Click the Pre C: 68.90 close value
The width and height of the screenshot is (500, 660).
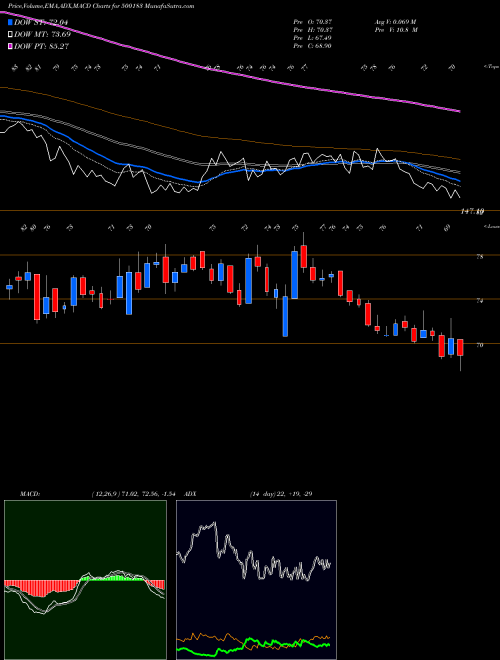[312, 46]
